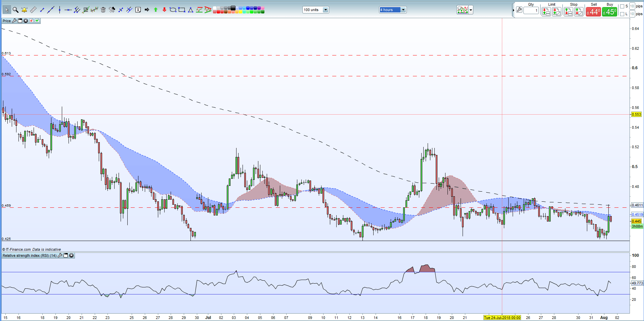
Task: Select the ruler measuring tool
Action: (x=33, y=10)
